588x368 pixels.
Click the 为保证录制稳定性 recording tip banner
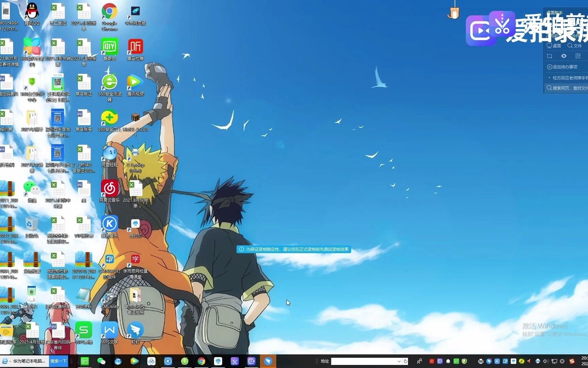pyautogui.click(x=294, y=249)
